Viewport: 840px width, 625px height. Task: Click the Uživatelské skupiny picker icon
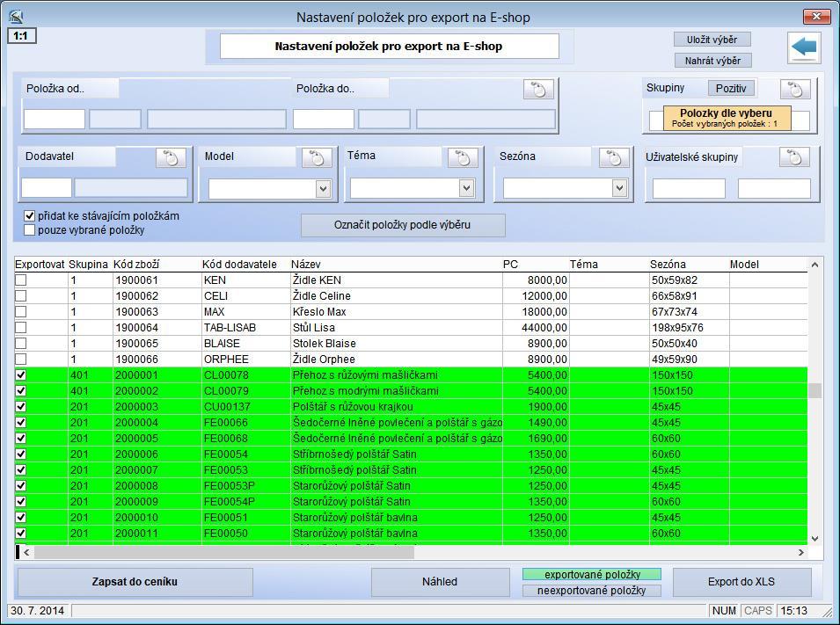pyautogui.click(x=794, y=157)
